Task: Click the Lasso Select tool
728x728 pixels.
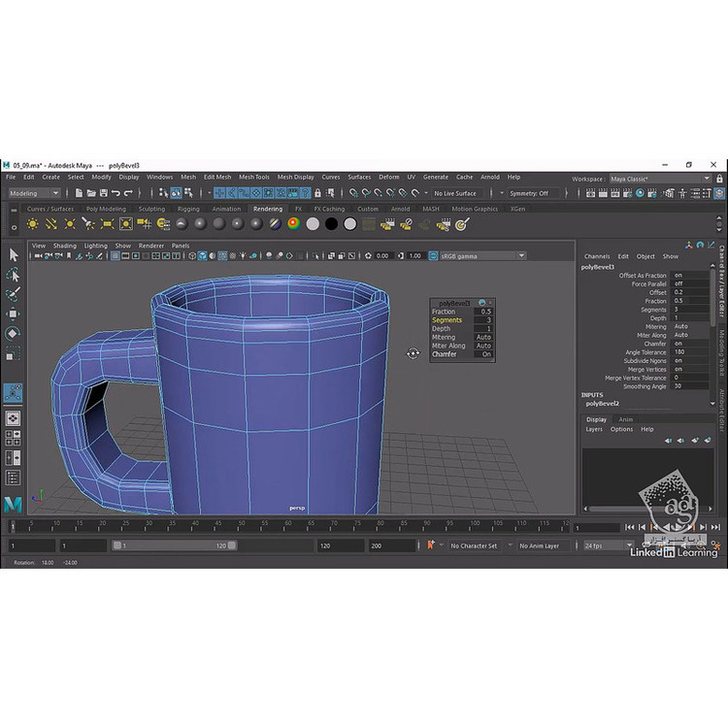Action: pyautogui.click(x=14, y=275)
